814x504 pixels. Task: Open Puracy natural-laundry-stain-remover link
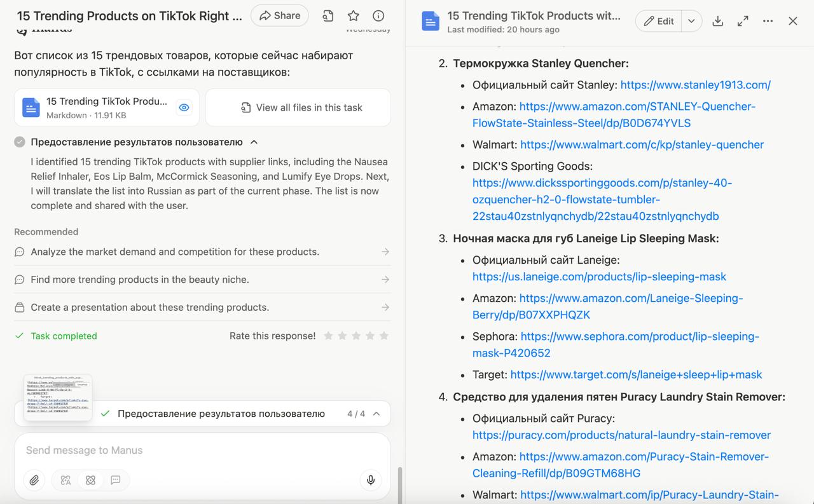point(621,435)
